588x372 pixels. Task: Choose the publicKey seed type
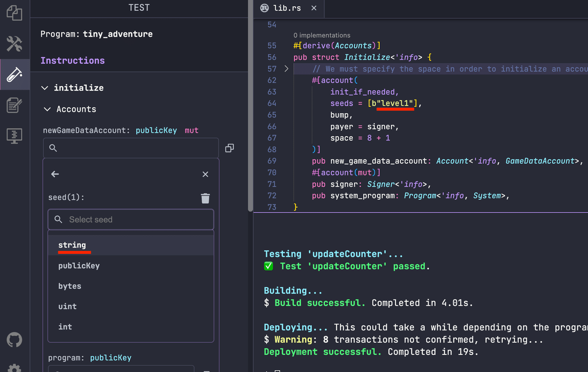click(x=131, y=266)
